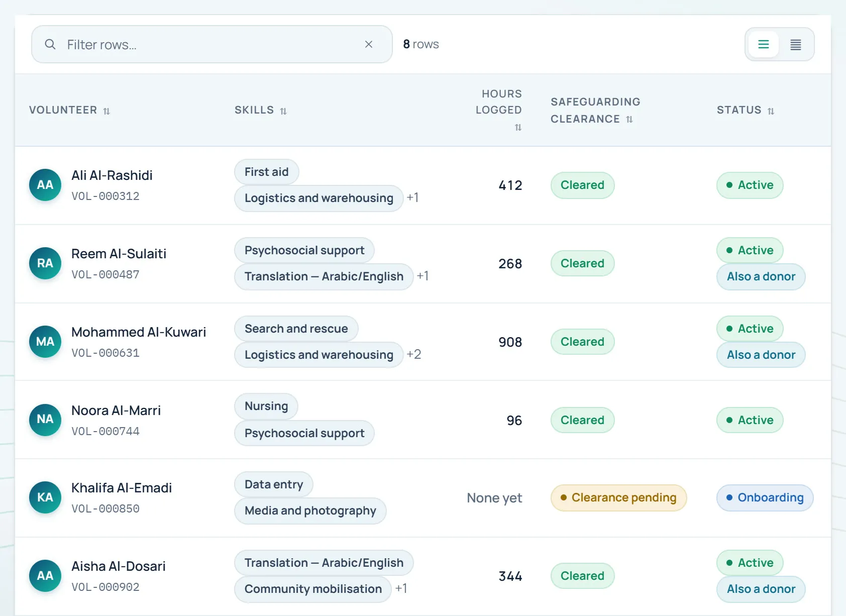Screen dimensions: 846x616
Task: Sort by Skills column arrows
Action: [x=283, y=111]
